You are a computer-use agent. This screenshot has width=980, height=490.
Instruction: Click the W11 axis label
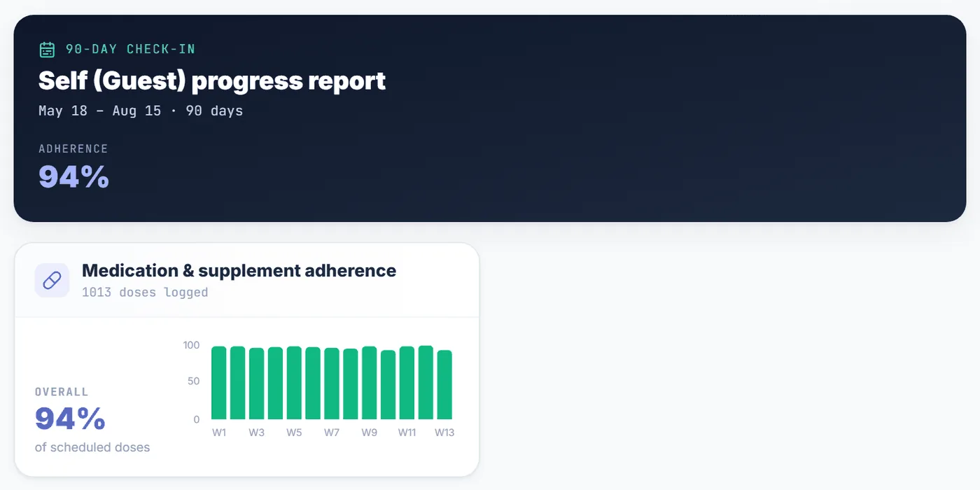point(407,433)
